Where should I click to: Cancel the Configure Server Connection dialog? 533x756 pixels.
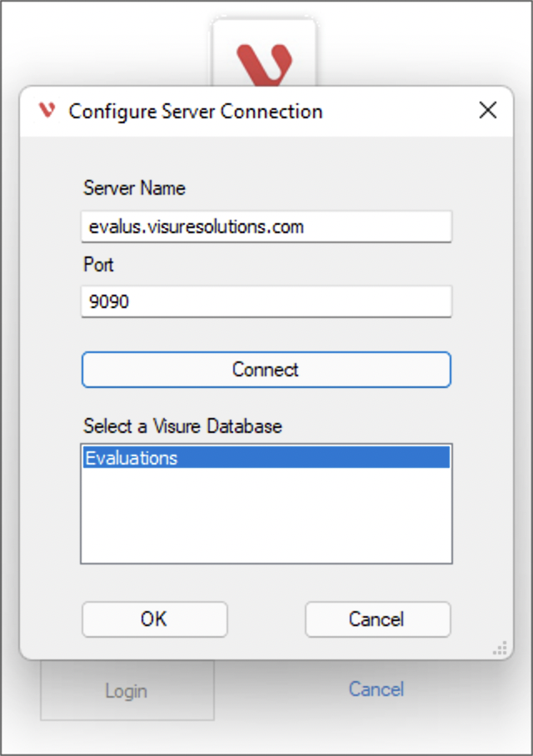coord(378,619)
